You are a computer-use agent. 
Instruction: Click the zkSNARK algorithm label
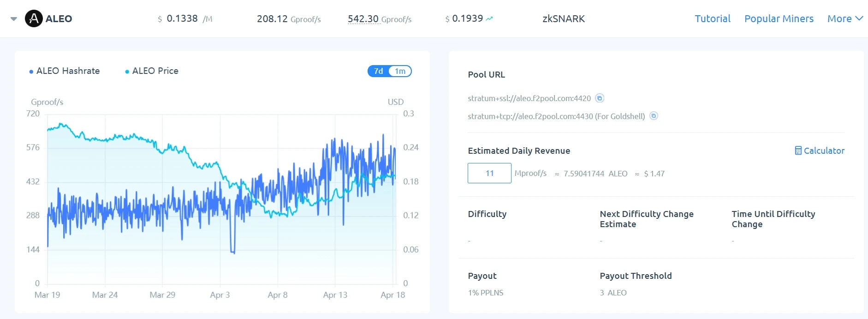pyautogui.click(x=564, y=19)
